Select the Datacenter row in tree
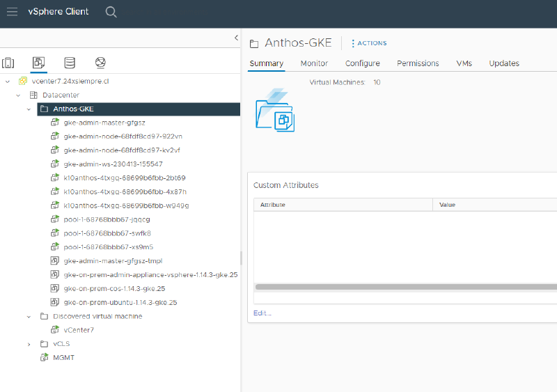557x392 pixels. click(61, 95)
